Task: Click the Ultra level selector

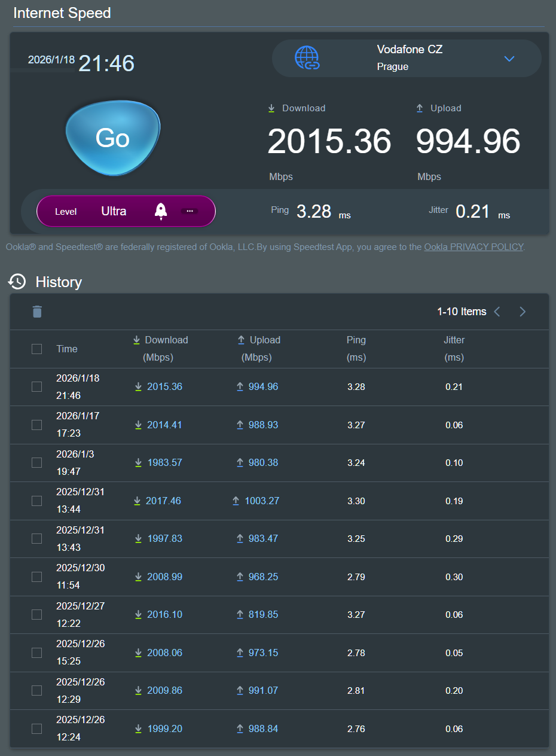Action: point(114,211)
